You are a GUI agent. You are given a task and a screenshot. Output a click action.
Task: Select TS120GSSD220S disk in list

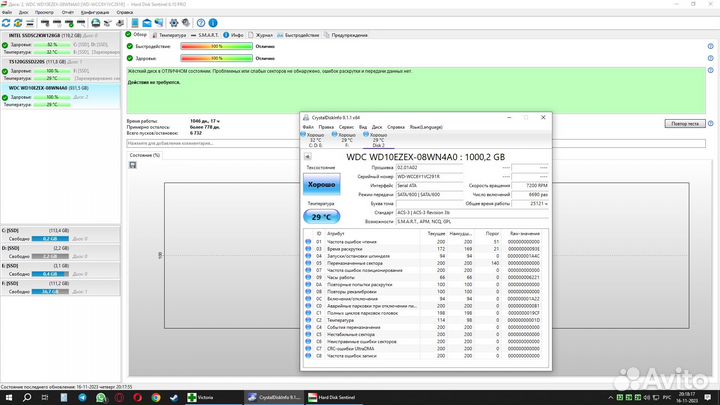pos(60,70)
